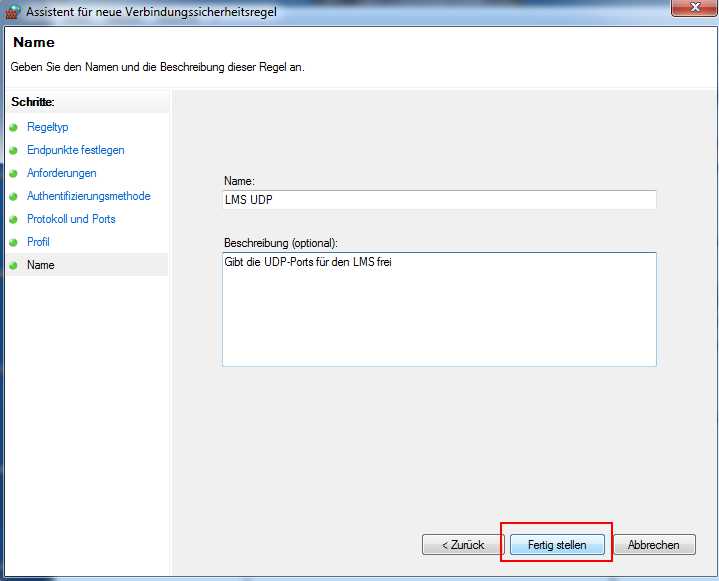Image resolution: width=719 pixels, height=581 pixels.
Task: Click the green bullet next to Endpunkte festlegen
Action: pyautogui.click(x=13, y=150)
